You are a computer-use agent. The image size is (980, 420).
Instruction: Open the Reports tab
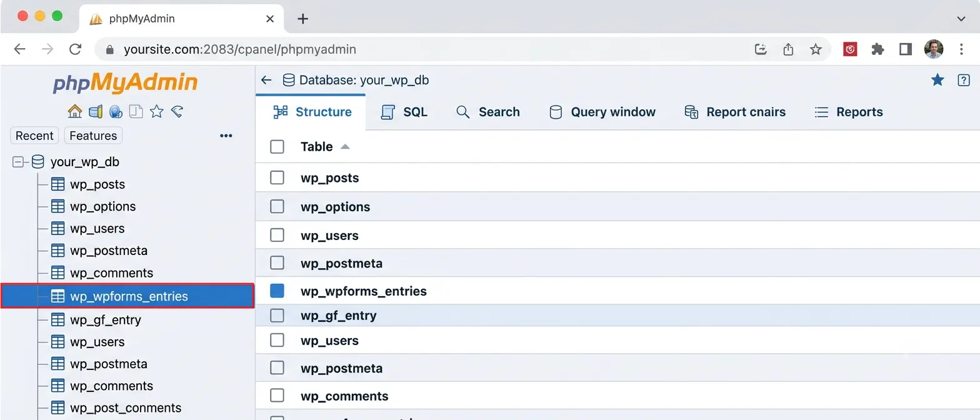(849, 112)
